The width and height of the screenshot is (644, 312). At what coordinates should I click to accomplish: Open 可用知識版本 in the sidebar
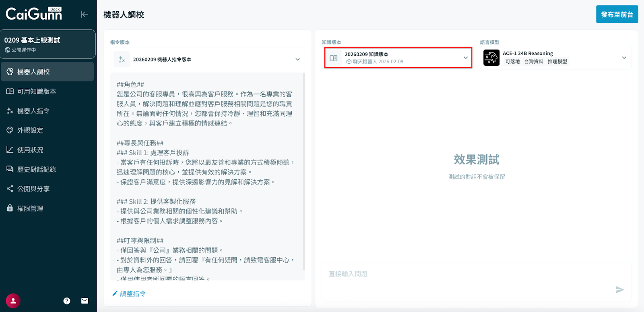point(37,92)
